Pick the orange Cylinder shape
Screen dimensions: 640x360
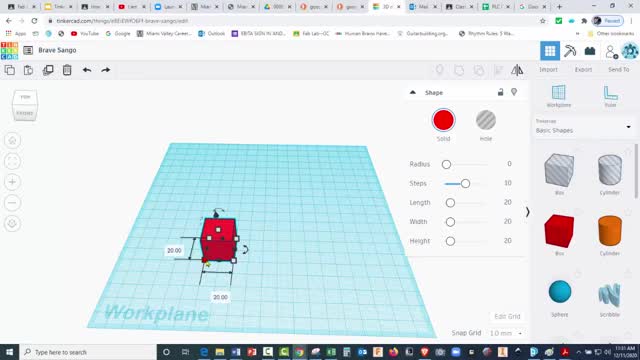[610, 231]
